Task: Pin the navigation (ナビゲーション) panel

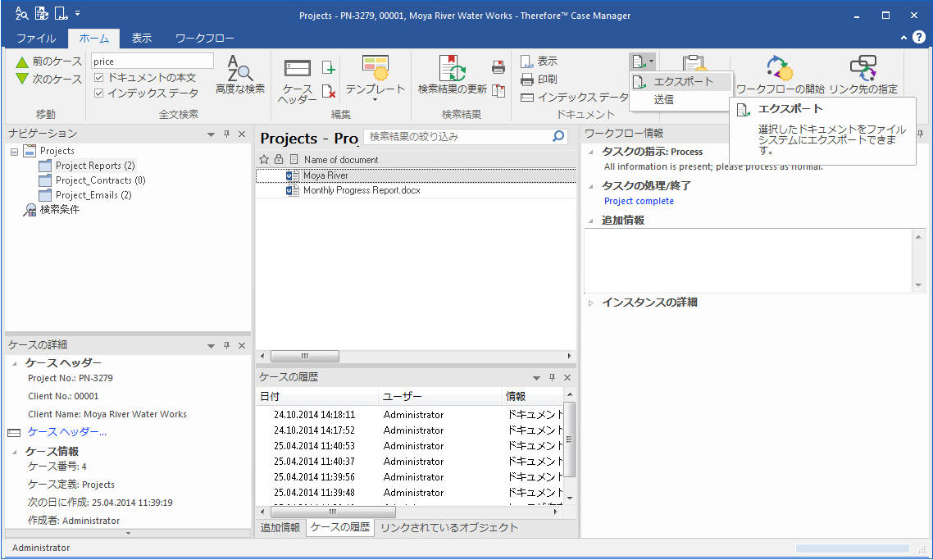Action: 227,134
